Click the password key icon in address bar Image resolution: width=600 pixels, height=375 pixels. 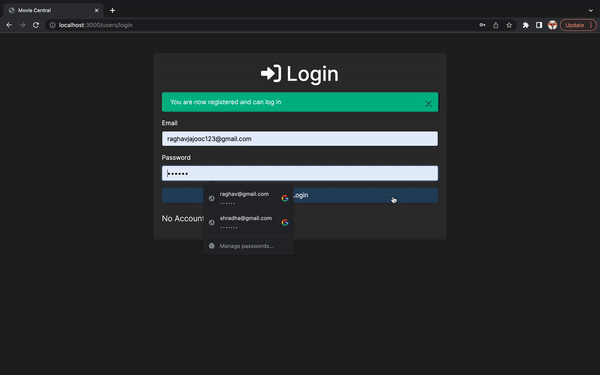tap(482, 25)
